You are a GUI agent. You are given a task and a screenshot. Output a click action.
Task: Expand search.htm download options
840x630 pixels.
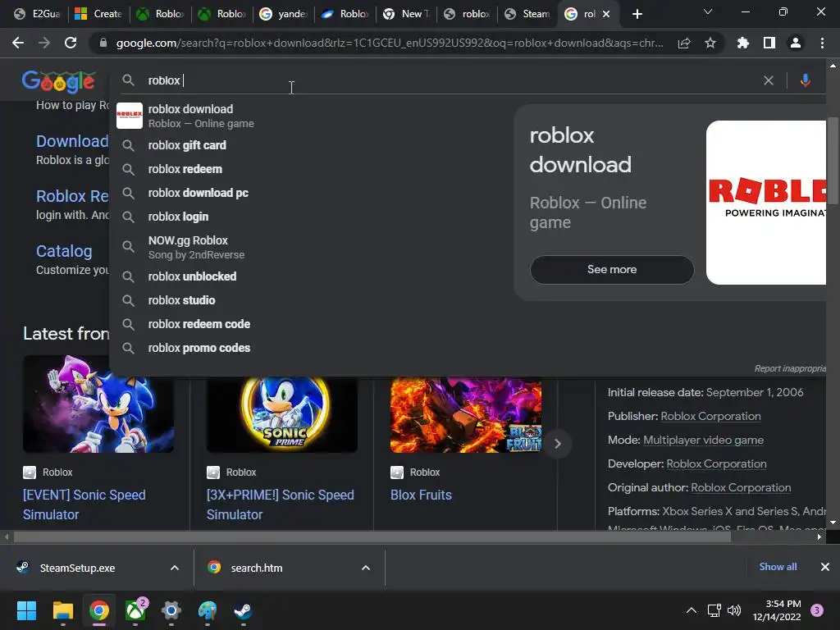click(366, 568)
